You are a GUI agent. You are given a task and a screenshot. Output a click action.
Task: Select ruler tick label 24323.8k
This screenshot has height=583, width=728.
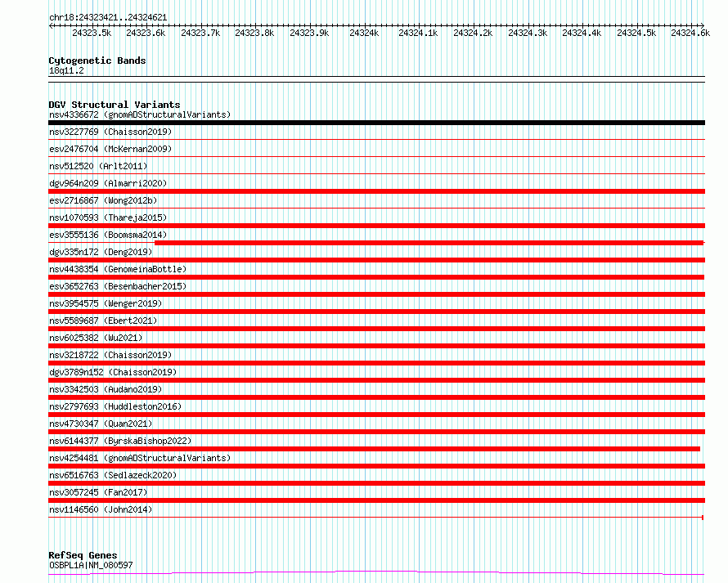[254, 33]
